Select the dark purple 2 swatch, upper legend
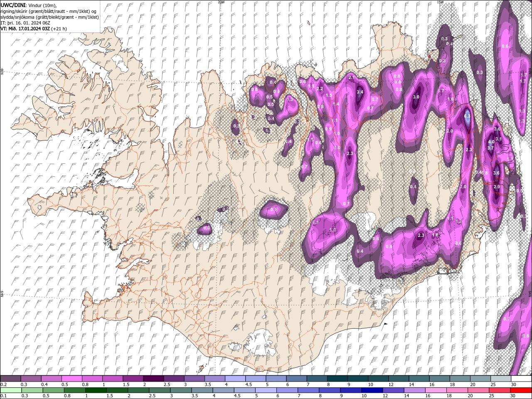The image size is (532, 399). tap(153, 379)
